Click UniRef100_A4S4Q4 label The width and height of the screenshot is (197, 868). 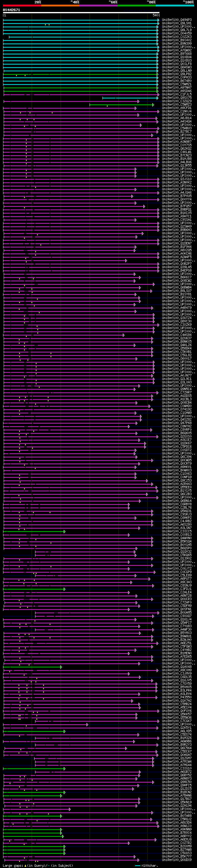(x=177, y=121)
